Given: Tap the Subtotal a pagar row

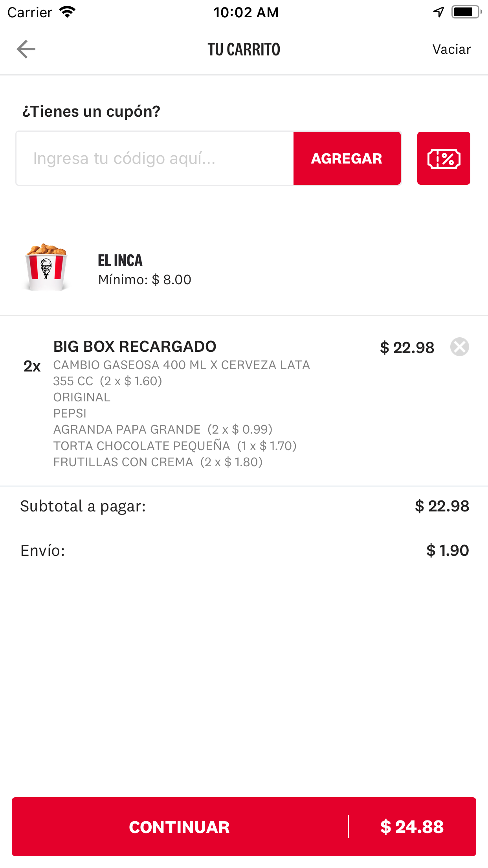Looking at the screenshot, I should tap(244, 506).
